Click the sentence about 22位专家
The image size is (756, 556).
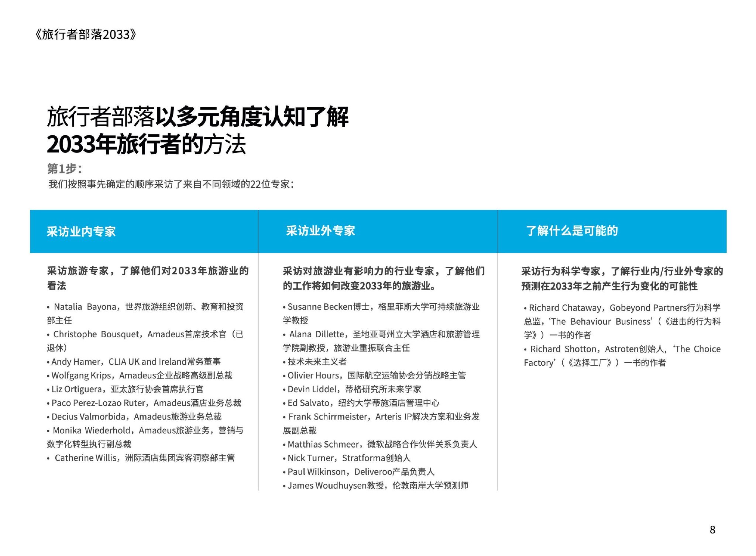coord(171,184)
